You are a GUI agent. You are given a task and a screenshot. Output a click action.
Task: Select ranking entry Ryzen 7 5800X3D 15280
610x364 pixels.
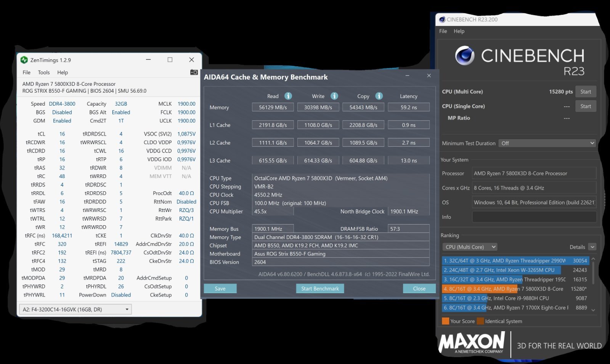(x=515, y=289)
